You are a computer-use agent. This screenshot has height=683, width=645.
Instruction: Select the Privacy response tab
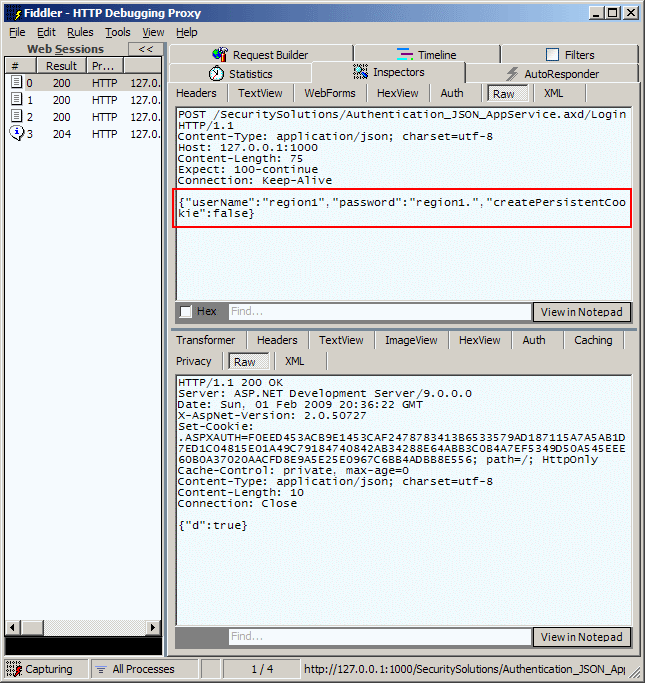click(x=194, y=361)
